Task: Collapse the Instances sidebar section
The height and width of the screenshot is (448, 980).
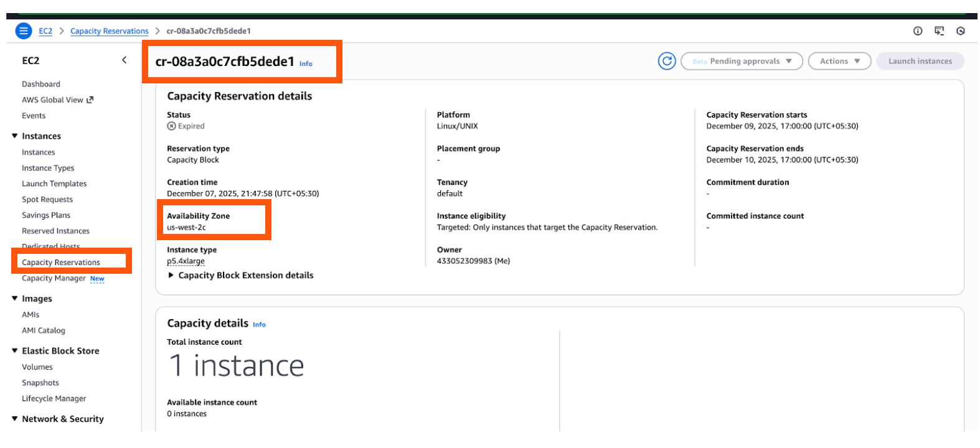Action: [15, 136]
